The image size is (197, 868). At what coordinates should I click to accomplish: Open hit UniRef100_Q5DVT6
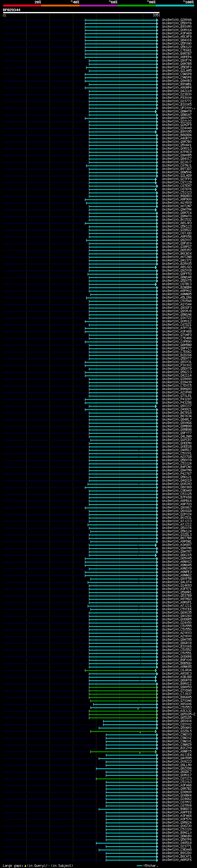[x=177, y=23]
